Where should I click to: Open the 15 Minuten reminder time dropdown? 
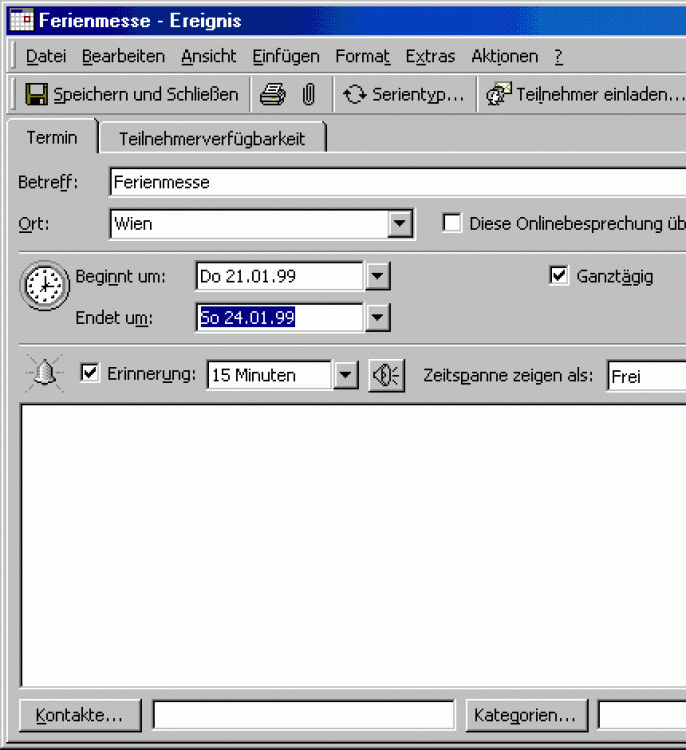pos(345,376)
